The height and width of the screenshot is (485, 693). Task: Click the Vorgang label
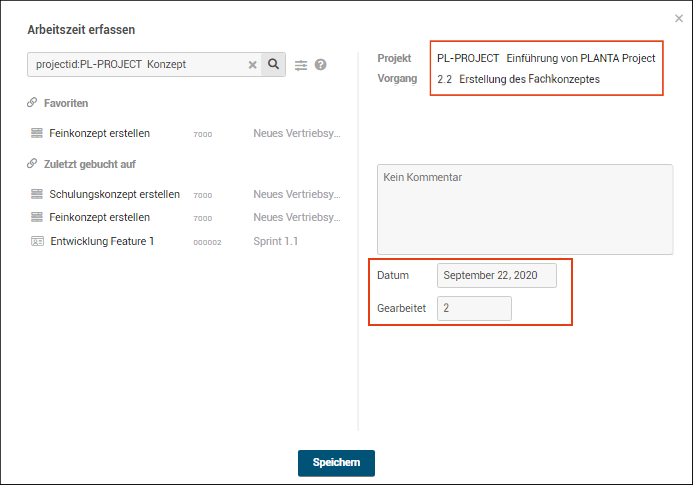pos(397,79)
